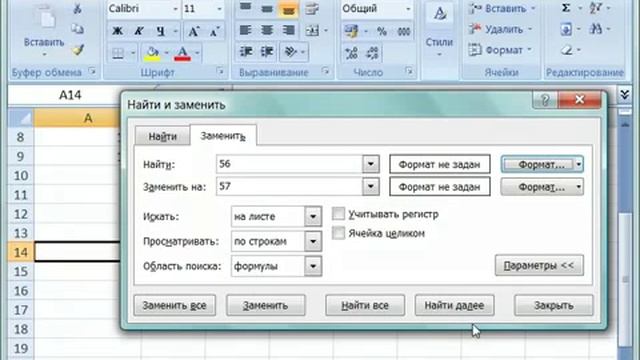Click the AutoSum sigma icon
Image resolution: width=640 pixels, height=360 pixels.
(566, 8)
